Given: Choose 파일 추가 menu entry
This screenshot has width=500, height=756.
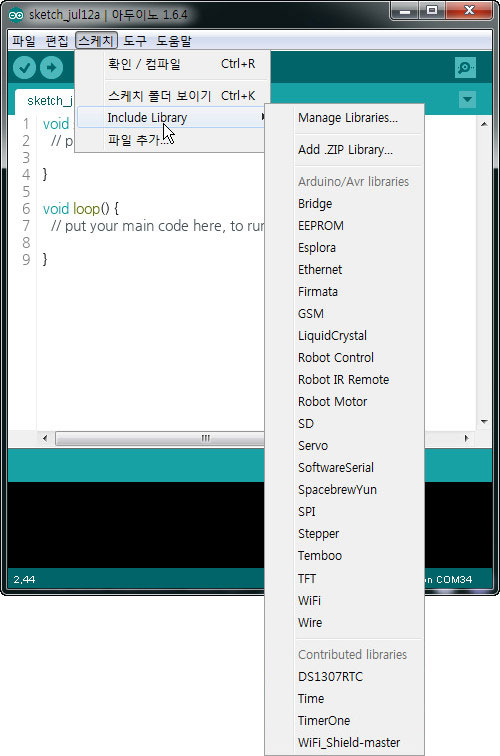Looking at the screenshot, I should pyautogui.click(x=171, y=140).
